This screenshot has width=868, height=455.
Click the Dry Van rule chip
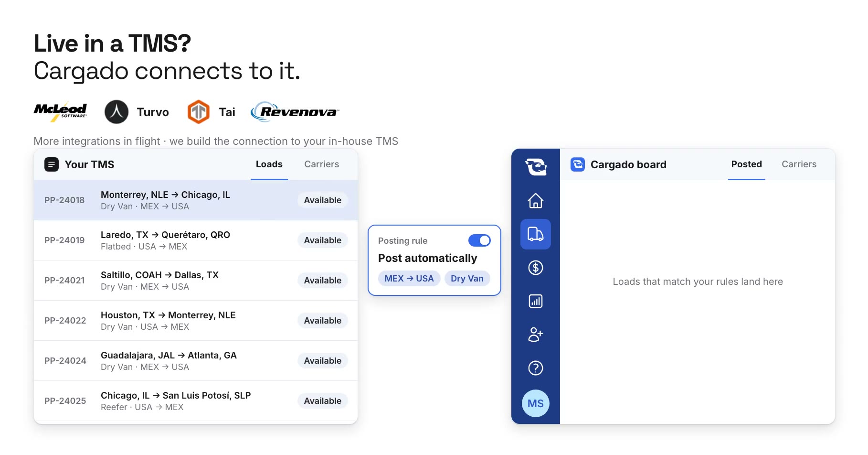point(467,279)
